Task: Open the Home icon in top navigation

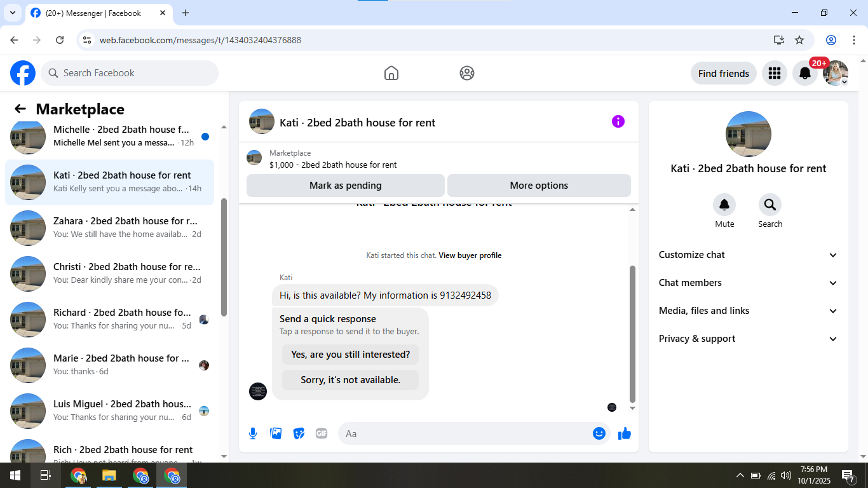Action: tap(391, 73)
